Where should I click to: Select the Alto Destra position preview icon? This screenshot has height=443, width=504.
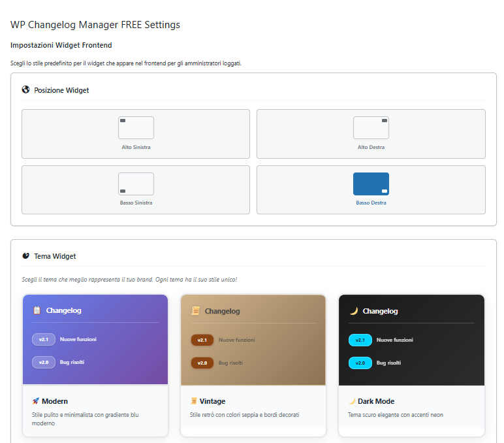point(371,127)
